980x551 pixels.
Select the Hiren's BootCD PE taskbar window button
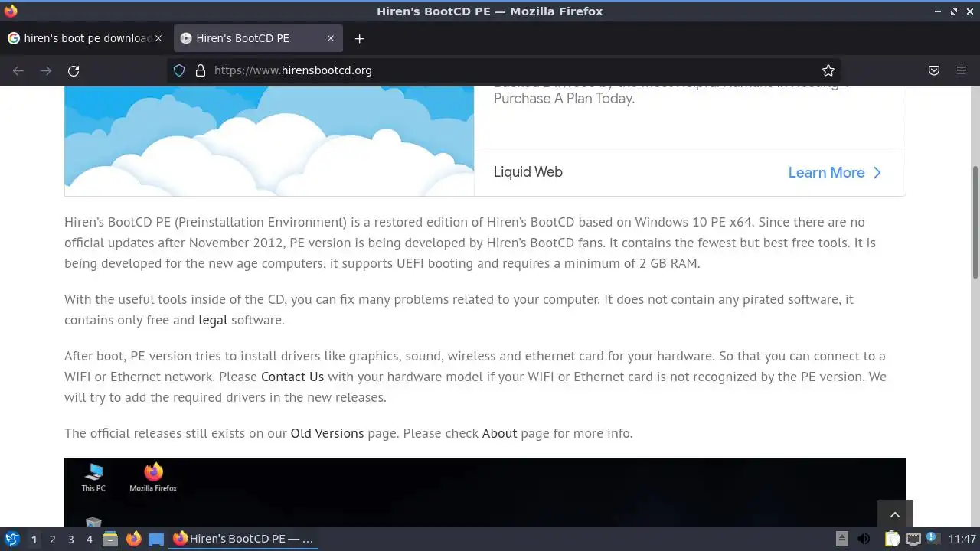(243, 539)
